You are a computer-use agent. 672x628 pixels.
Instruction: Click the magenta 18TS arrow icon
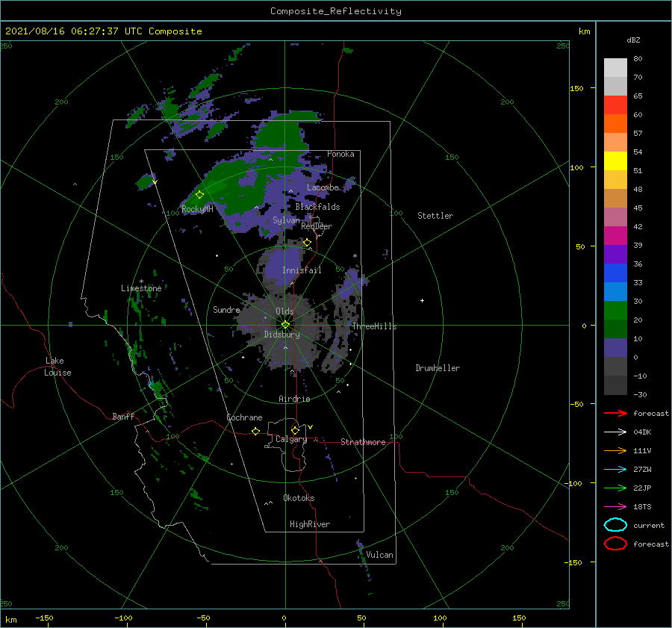click(x=615, y=507)
